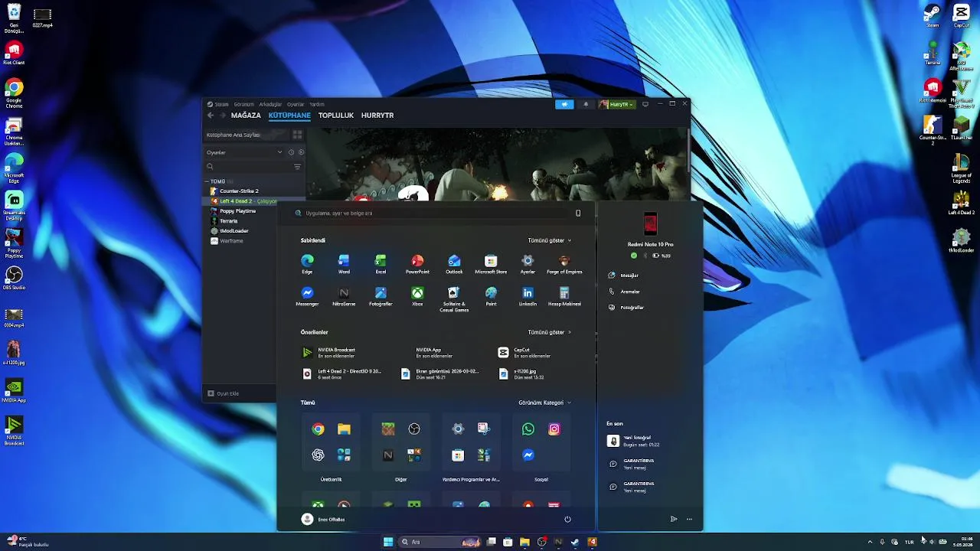The width and height of the screenshot is (980, 551).
Task: Open the Görünüm: Kategori view dropdown
Action: [544, 403]
